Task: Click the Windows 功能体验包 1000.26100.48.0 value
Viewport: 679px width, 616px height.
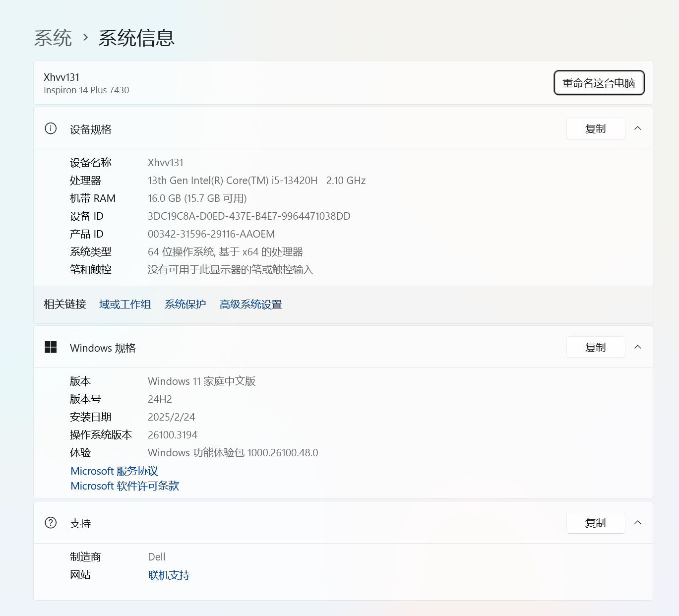Action: [233, 453]
